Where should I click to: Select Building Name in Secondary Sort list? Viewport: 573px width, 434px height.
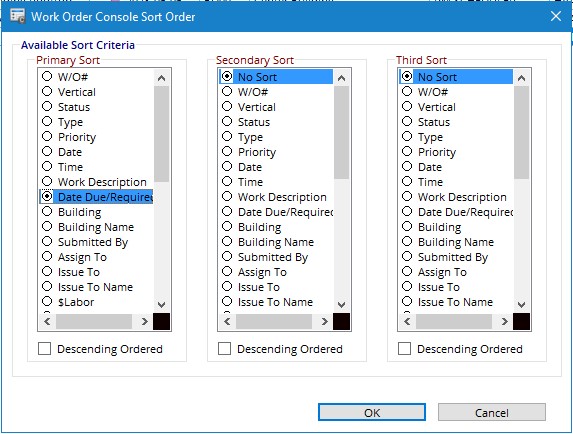tap(268, 242)
